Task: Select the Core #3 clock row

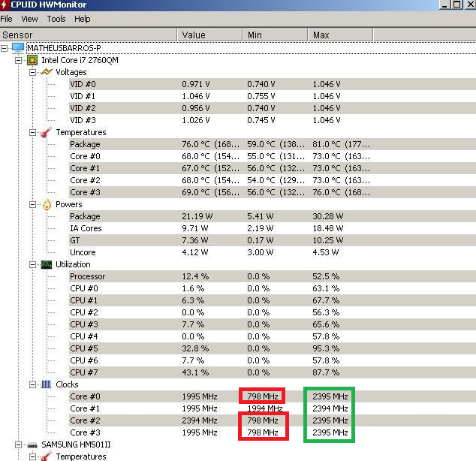Action: [273, 432]
